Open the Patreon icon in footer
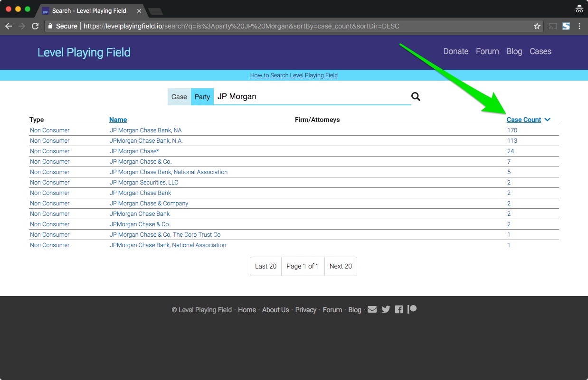The height and width of the screenshot is (380, 588). [x=412, y=309]
